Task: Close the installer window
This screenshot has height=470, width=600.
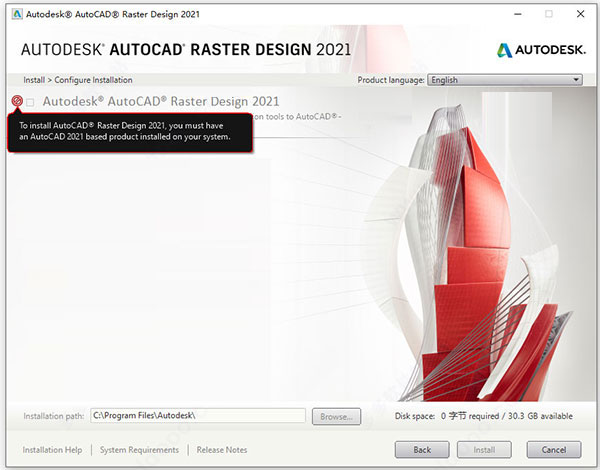Action: click(580, 14)
